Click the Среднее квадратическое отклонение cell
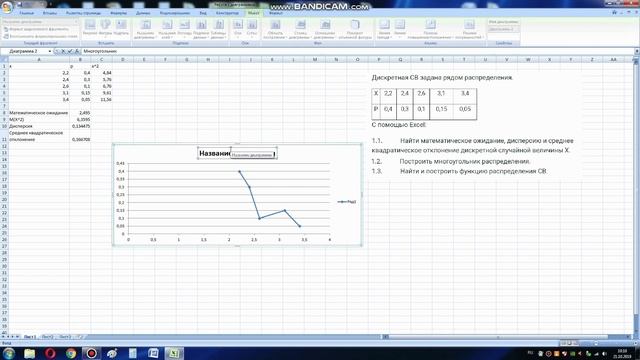640x360 pixels. click(39, 136)
